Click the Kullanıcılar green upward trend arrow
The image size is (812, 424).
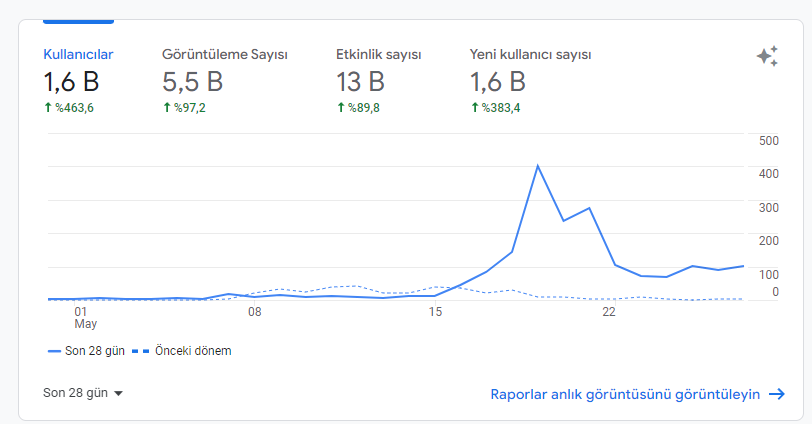coord(48,108)
